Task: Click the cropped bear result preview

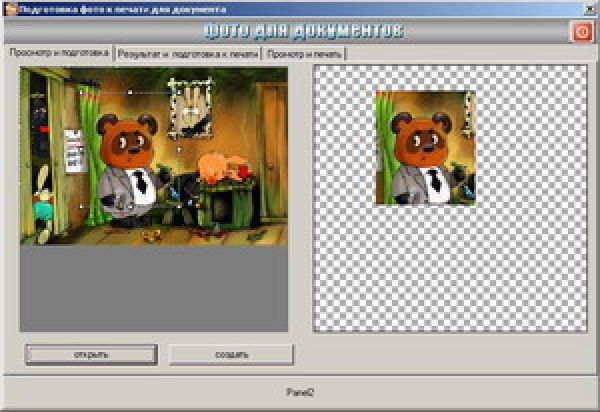Action: 426,148
